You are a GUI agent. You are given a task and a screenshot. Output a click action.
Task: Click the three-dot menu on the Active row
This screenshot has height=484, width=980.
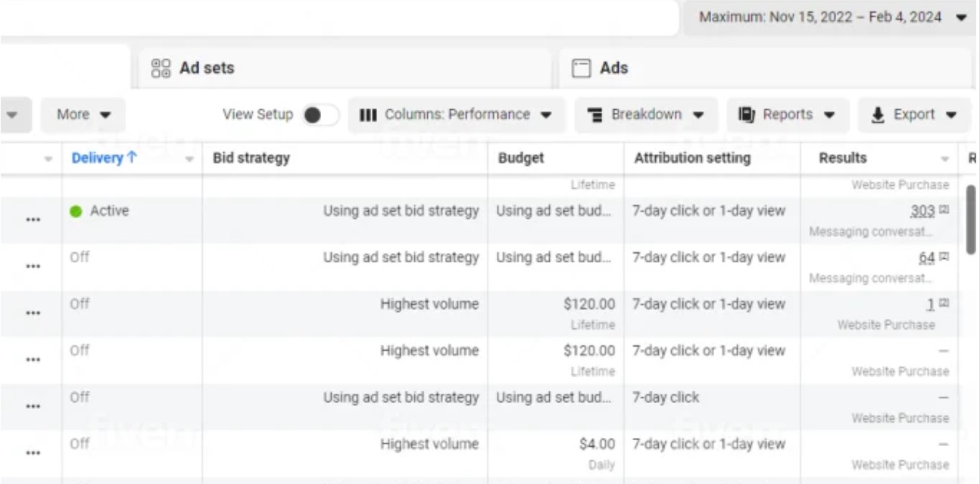[32, 220]
